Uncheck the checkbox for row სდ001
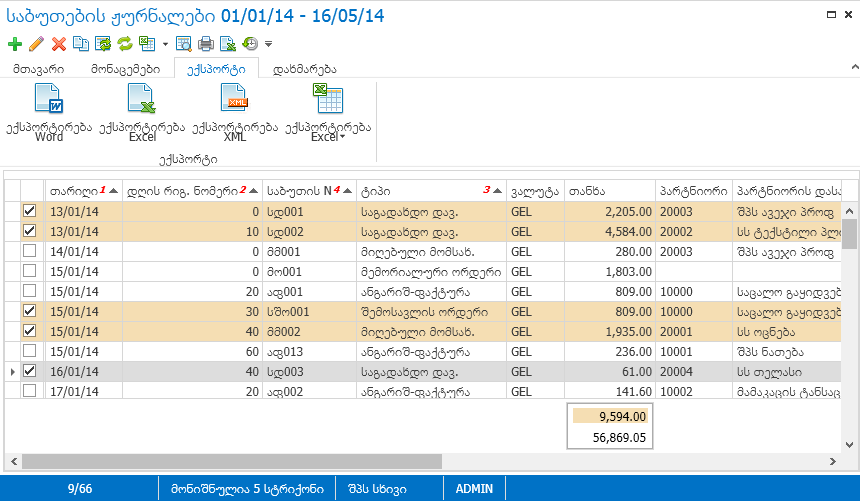 click(30, 211)
